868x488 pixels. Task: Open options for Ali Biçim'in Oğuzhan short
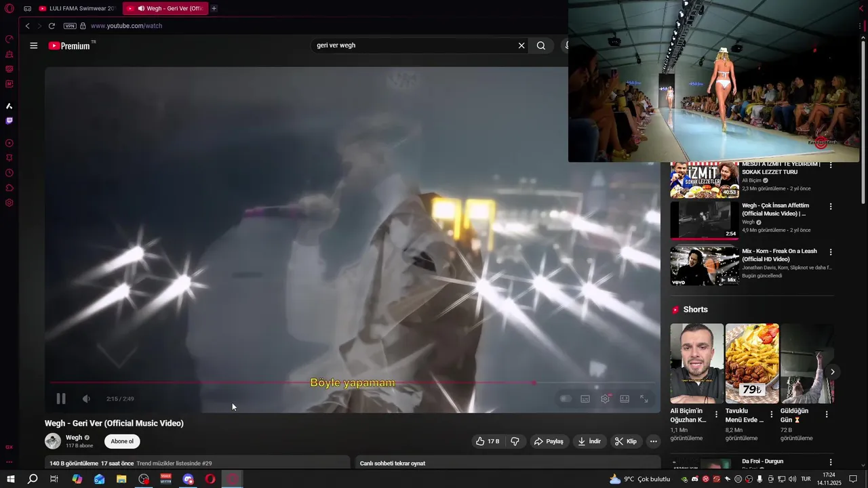[x=716, y=414]
